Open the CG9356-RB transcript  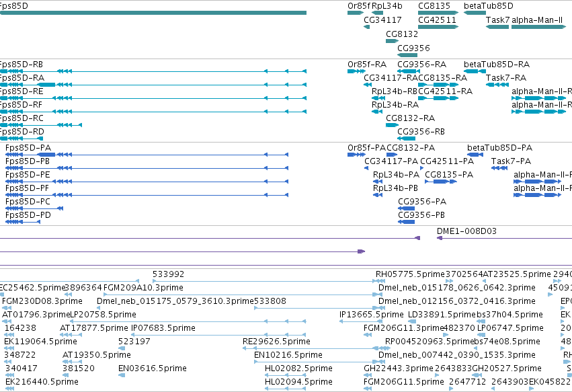point(407,139)
